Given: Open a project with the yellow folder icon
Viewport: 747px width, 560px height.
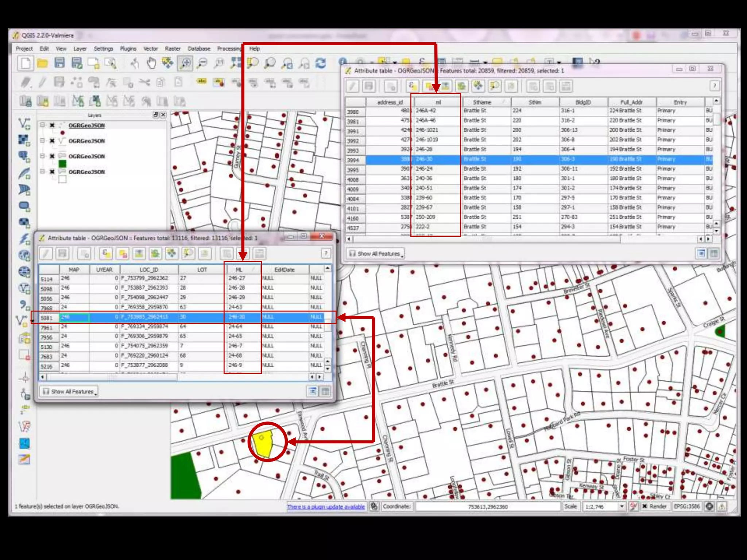Looking at the screenshot, I should (x=43, y=63).
